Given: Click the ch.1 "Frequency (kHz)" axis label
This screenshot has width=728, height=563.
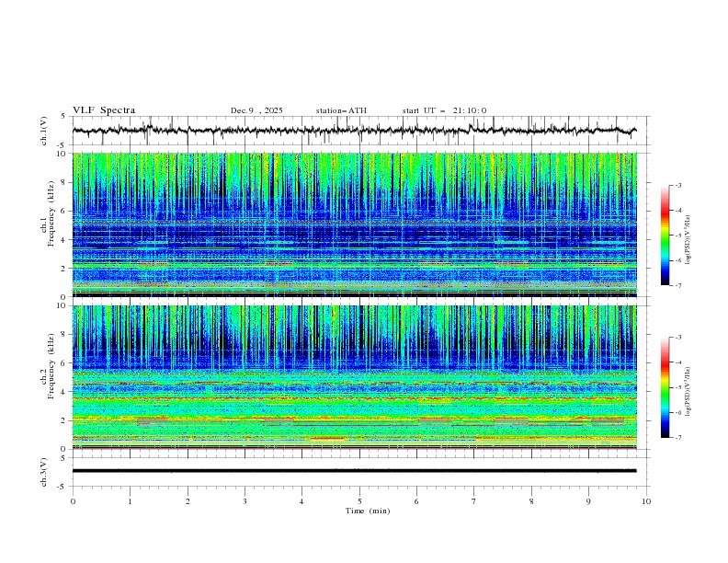Looking at the screenshot, I should click(x=51, y=213).
